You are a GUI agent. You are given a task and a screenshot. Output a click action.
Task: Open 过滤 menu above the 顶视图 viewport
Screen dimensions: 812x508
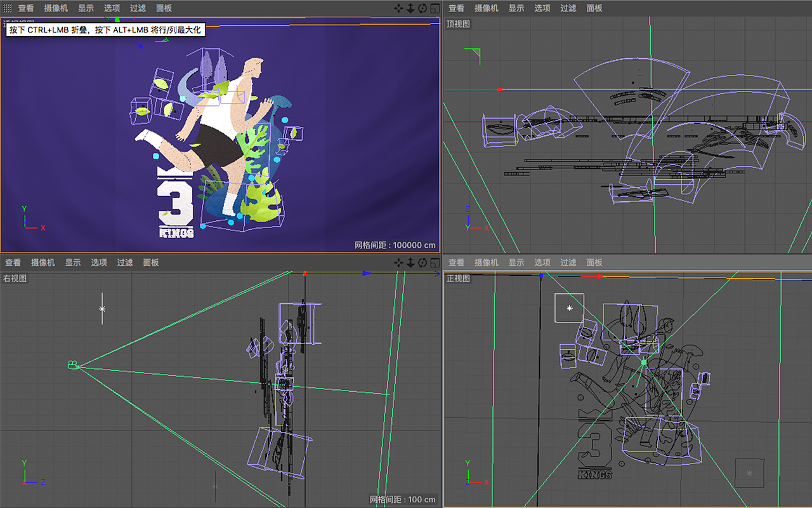point(568,8)
